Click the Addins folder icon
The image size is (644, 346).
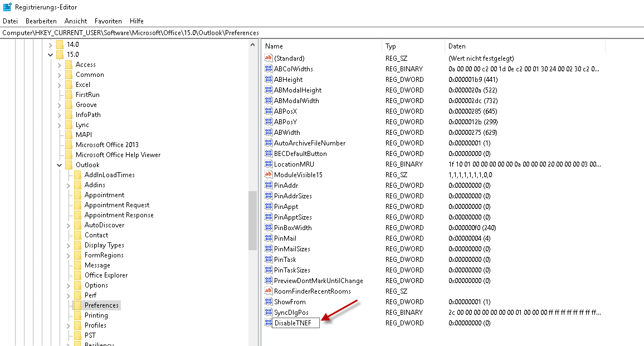(77, 185)
